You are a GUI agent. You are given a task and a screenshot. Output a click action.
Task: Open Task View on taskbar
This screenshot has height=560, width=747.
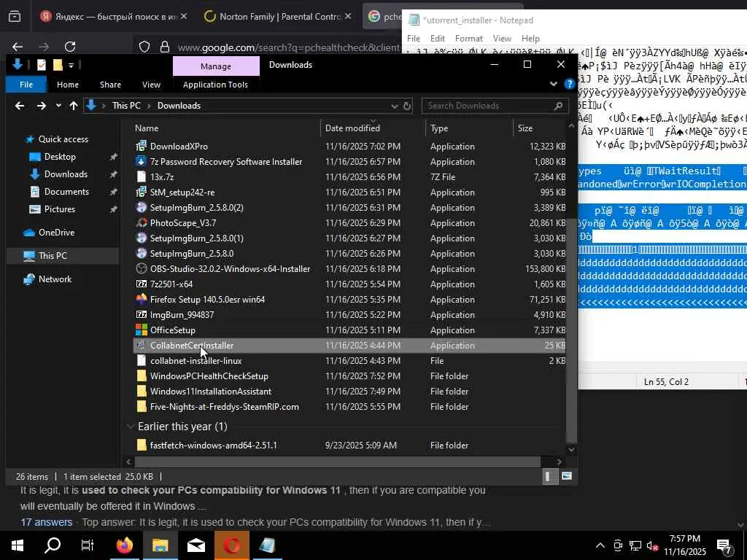click(88, 545)
